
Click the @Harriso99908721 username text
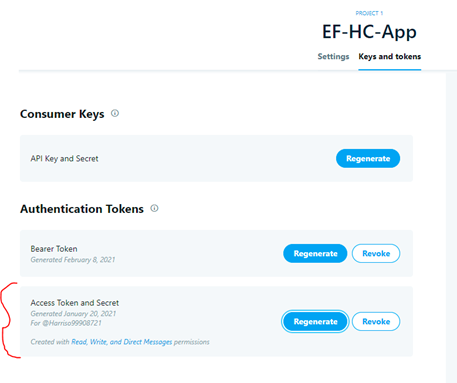pyautogui.click(x=72, y=323)
